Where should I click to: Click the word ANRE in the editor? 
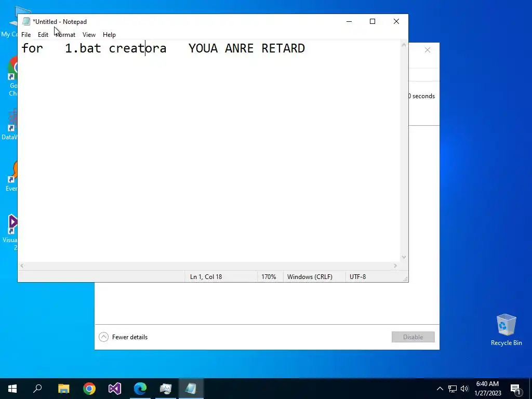tap(239, 48)
